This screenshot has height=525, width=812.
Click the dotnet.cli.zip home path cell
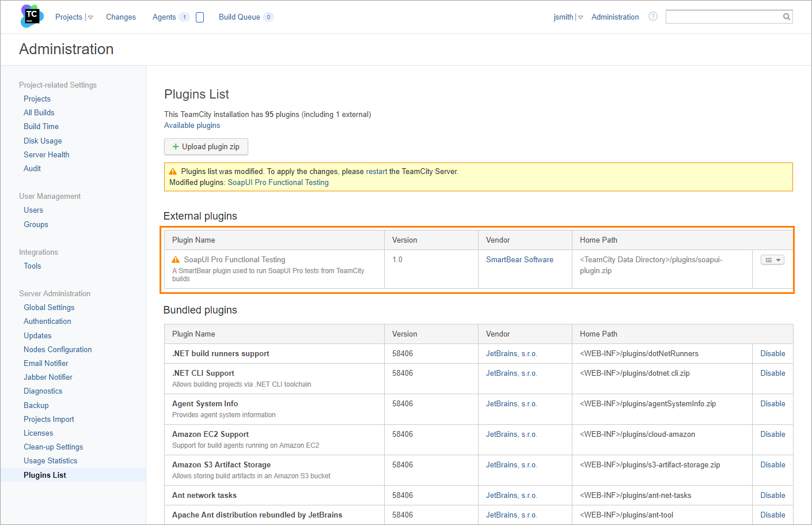[662, 379]
